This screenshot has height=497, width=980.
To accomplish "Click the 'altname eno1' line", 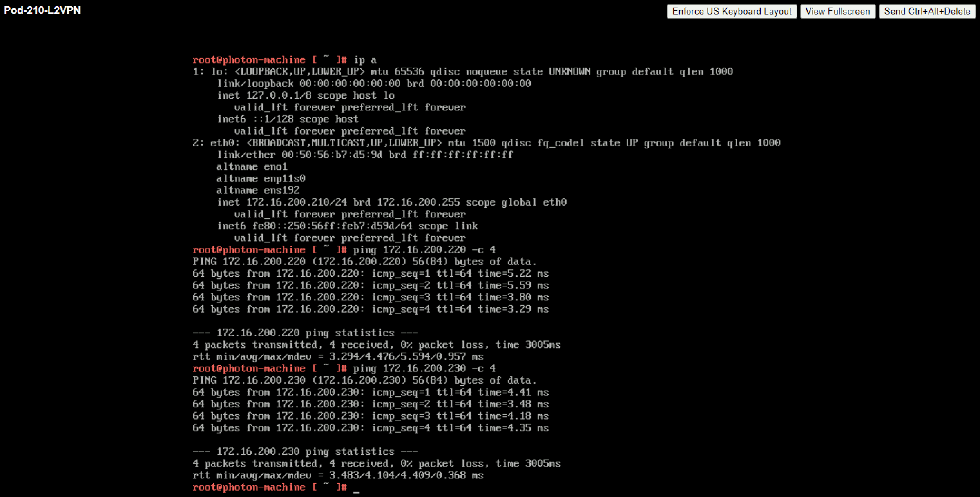I will pyautogui.click(x=251, y=167).
